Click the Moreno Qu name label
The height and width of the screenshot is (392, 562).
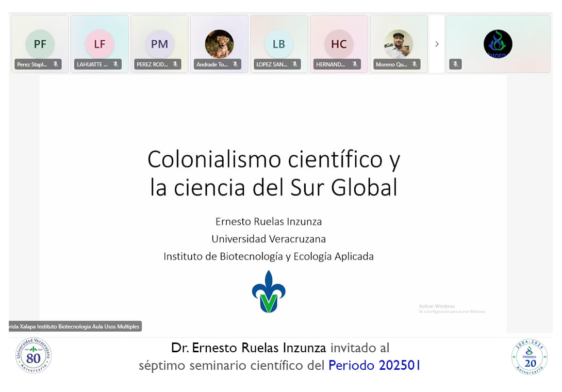click(x=392, y=64)
